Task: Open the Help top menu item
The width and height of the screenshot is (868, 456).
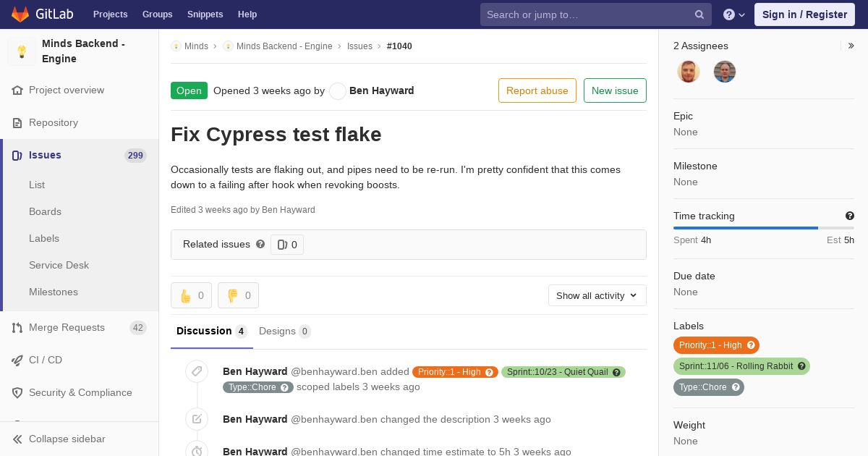Action: [247, 14]
